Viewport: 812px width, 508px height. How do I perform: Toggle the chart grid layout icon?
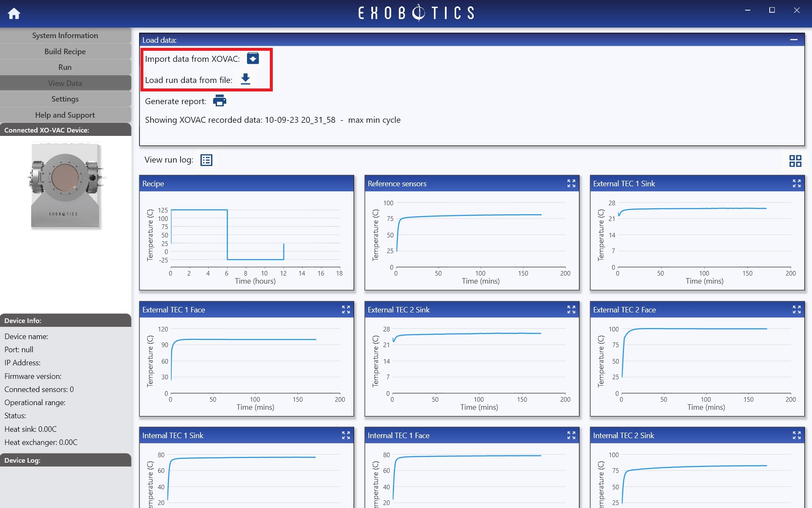pyautogui.click(x=795, y=161)
